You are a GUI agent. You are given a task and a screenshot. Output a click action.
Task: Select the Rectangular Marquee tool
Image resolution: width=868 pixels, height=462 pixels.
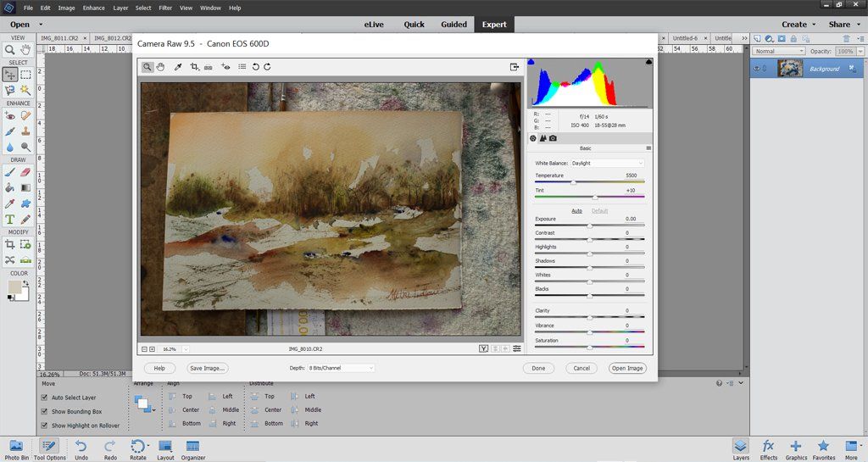point(25,74)
